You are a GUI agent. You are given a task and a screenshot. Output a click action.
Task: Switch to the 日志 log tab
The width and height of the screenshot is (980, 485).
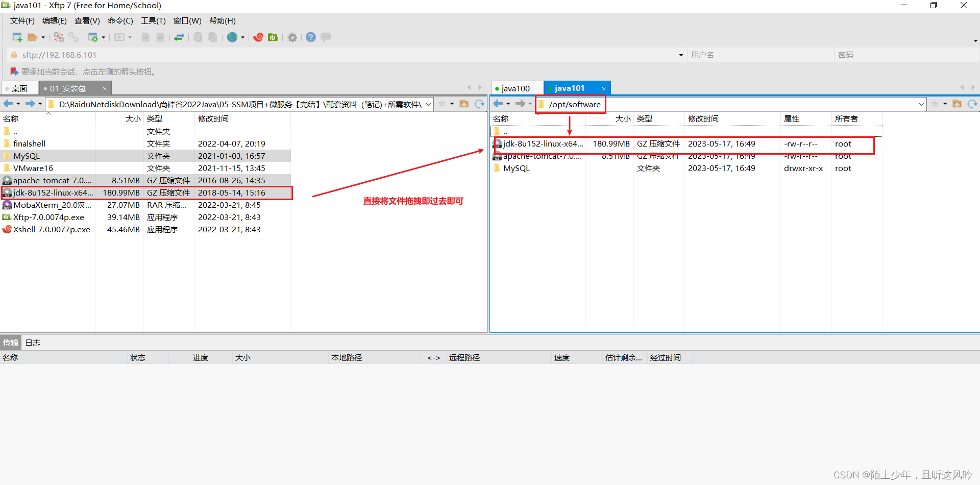pyautogui.click(x=33, y=343)
